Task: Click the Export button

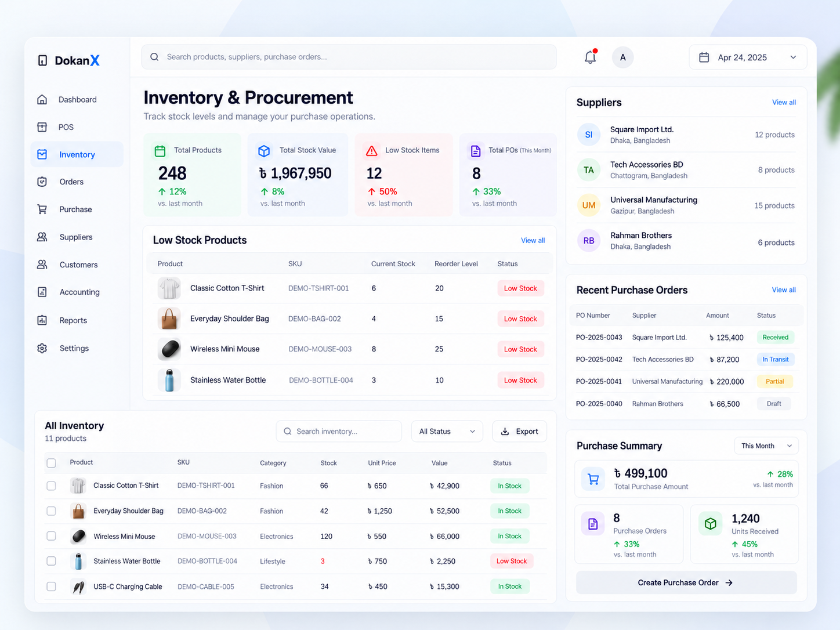Action: coord(520,432)
